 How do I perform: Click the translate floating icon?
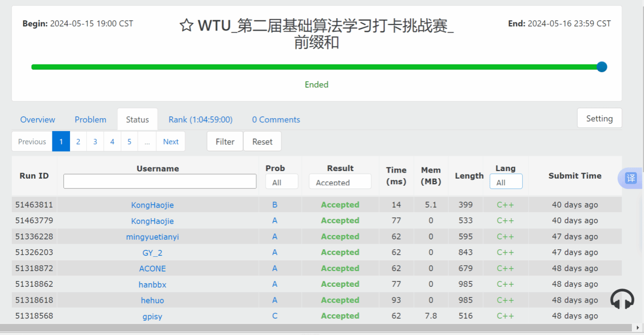(630, 178)
